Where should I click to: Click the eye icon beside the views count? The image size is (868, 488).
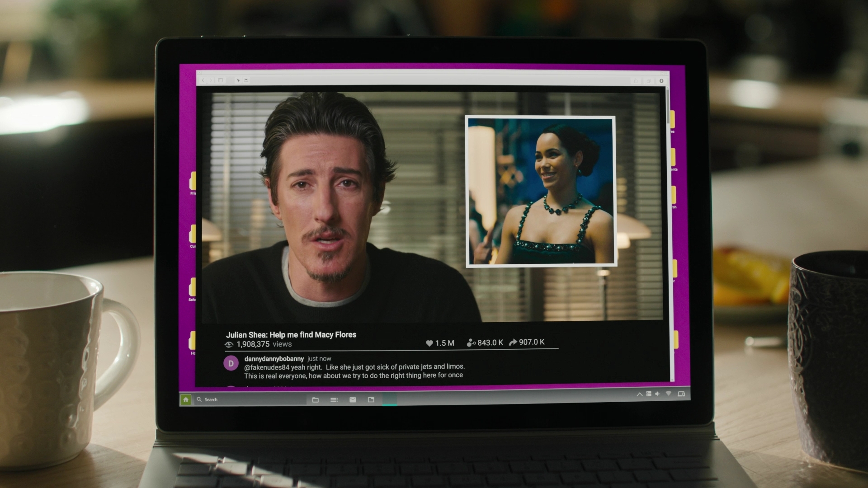[229, 345]
